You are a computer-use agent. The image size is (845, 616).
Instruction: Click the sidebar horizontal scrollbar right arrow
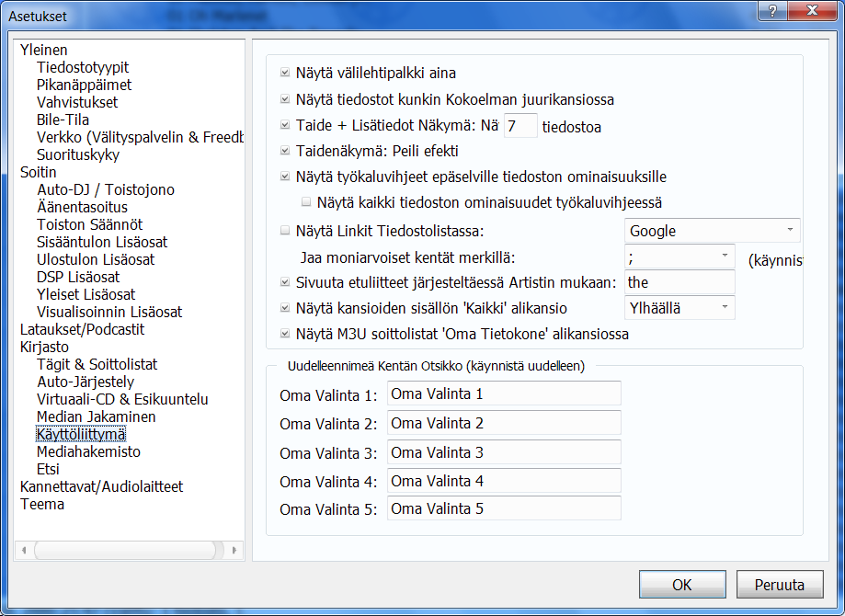coord(234,550)
